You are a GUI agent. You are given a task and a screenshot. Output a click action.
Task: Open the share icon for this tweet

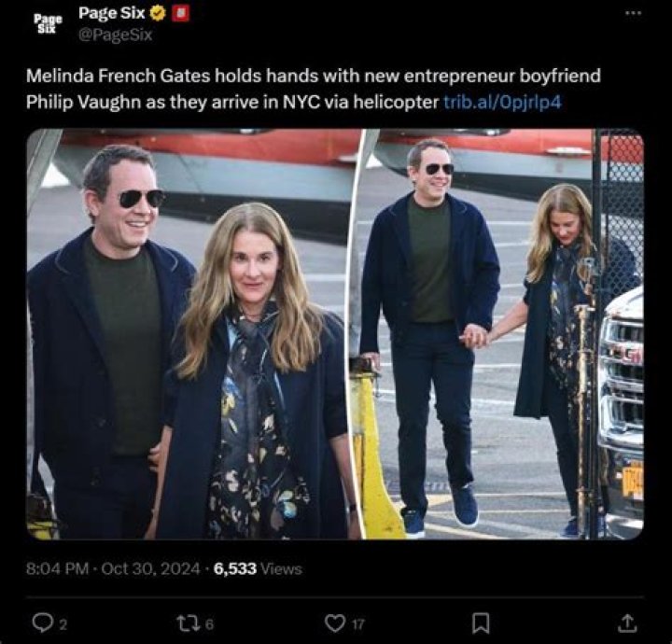pyautogui.click(x=628, y=621)
